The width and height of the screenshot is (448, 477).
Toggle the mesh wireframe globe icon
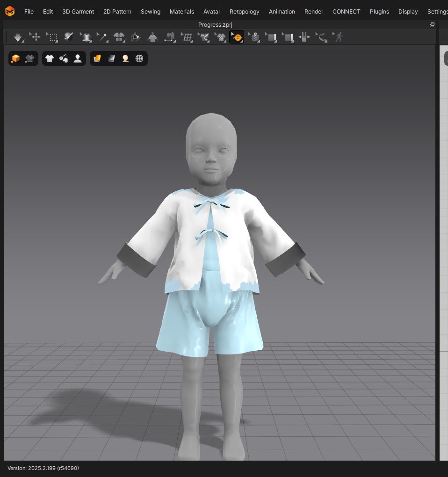tap(139, 58)
